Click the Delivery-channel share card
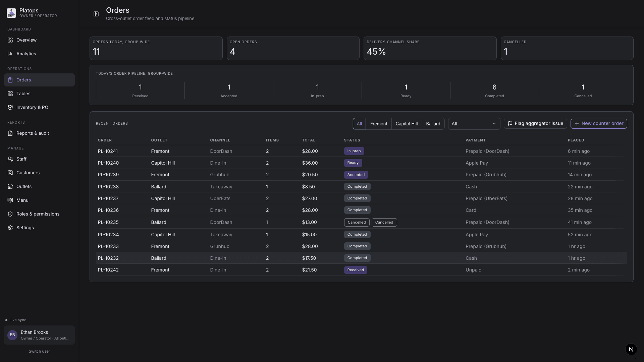This screenshot has height=362, width=644. coord(430,48)
